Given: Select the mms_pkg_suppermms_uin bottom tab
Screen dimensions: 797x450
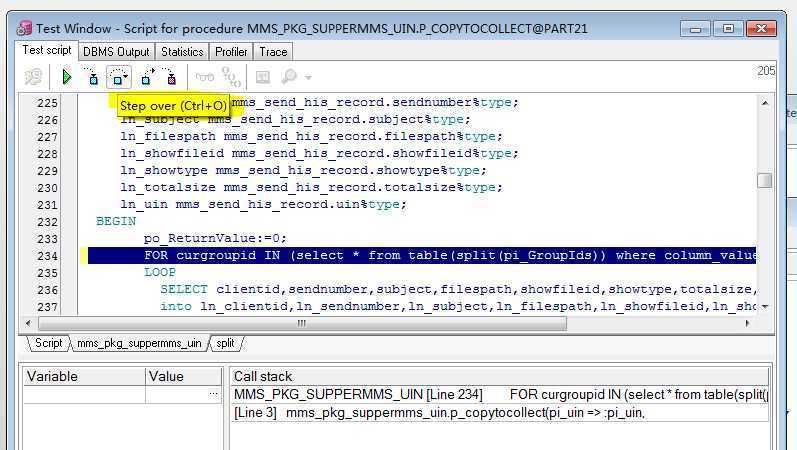Looking at the screenshot, I should point(139,343).
